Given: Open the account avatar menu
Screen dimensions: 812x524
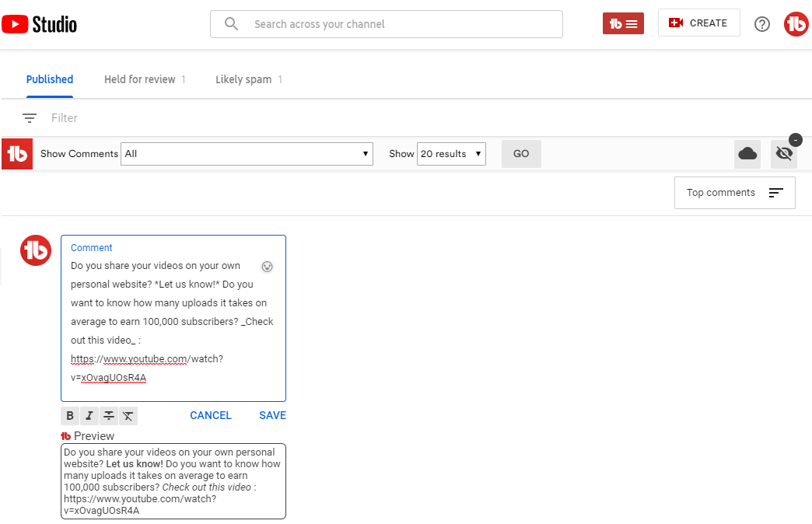Looking at the screenshot, I should (x=796, y=24).
